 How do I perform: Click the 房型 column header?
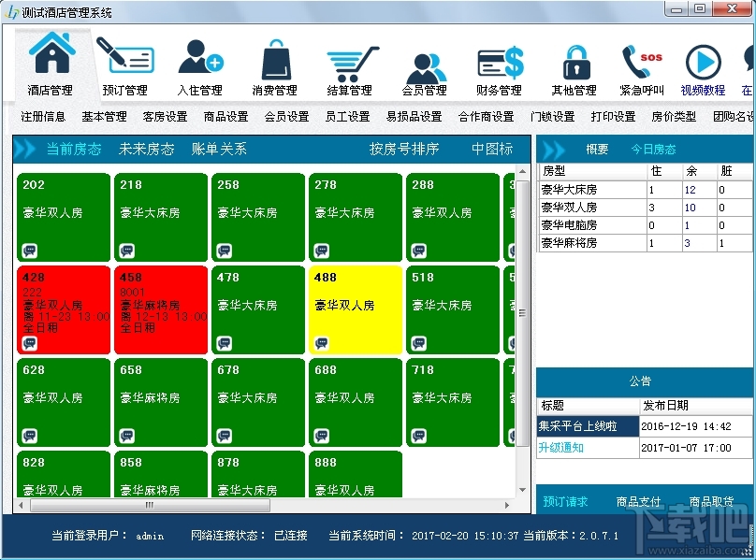tap(592, 171)
